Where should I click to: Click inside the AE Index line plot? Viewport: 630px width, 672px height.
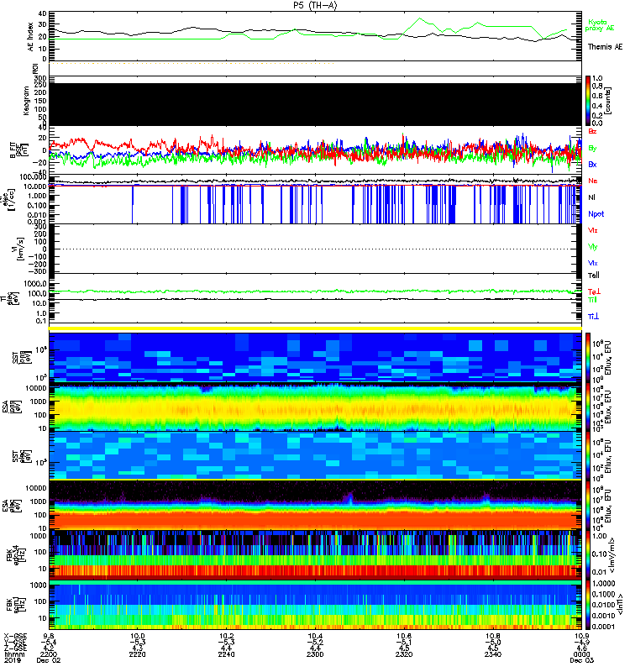tap(315, 36)
